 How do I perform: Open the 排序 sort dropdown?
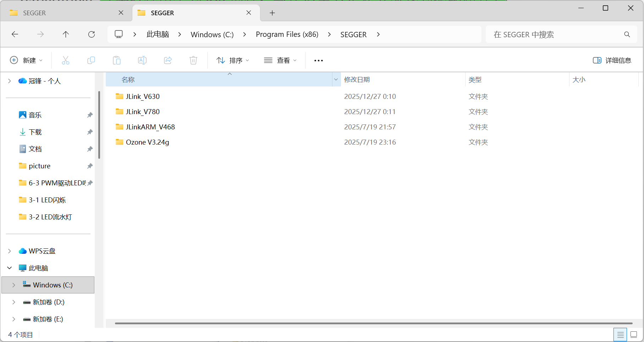click(233, 60)
